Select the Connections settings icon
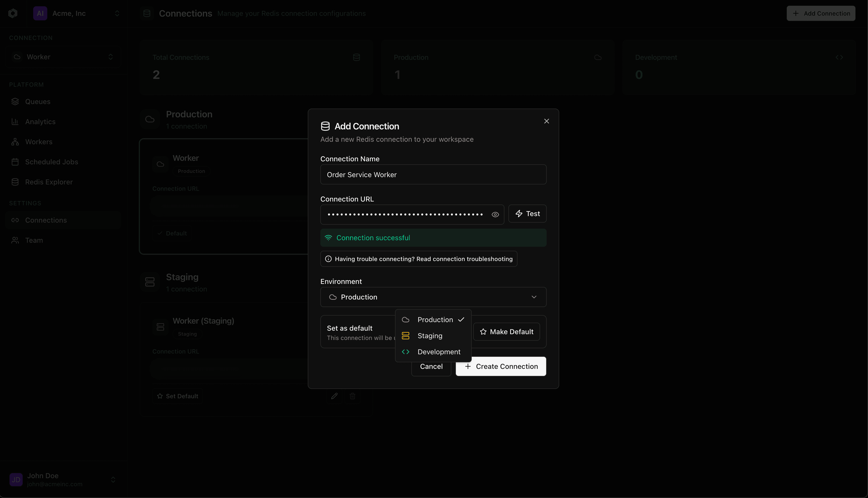The width and height of the screenshot is (868, 498). pyautogui.click(x=15, y=220)
